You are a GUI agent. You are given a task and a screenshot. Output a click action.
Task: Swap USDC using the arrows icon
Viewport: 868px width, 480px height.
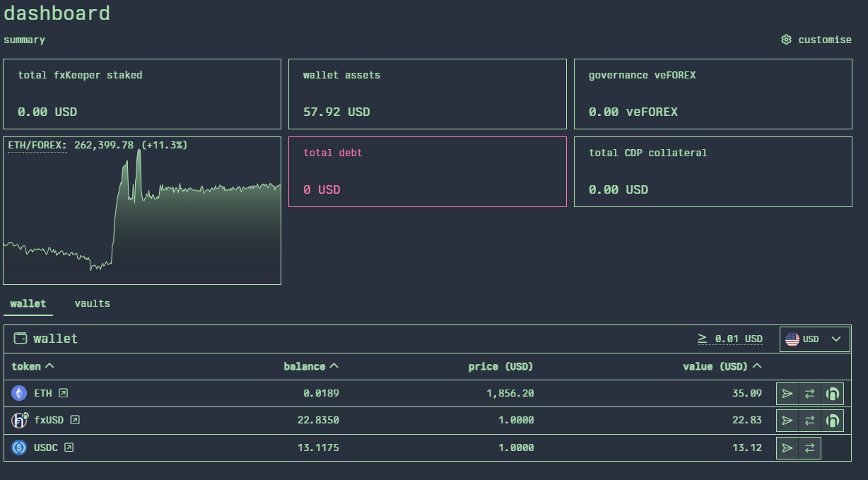810,447
